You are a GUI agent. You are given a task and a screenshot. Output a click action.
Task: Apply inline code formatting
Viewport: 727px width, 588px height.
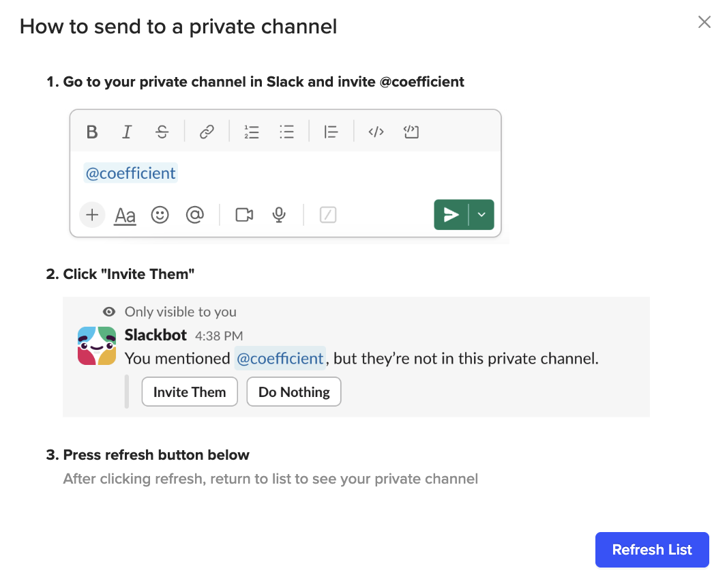pyautogui.click(x=376, y=132)
